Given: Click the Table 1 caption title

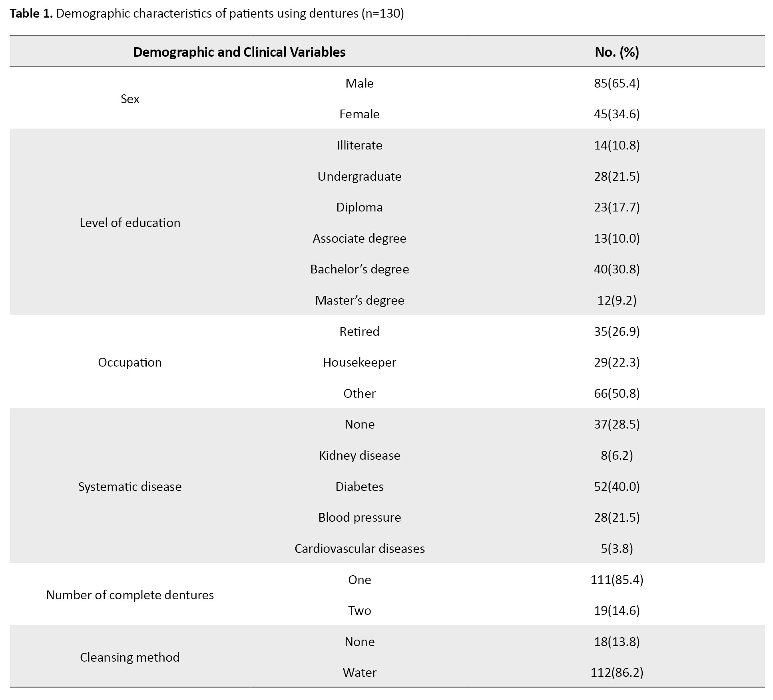Looking at the screenshot, I should pyautogui.click(x=207, y=14).
